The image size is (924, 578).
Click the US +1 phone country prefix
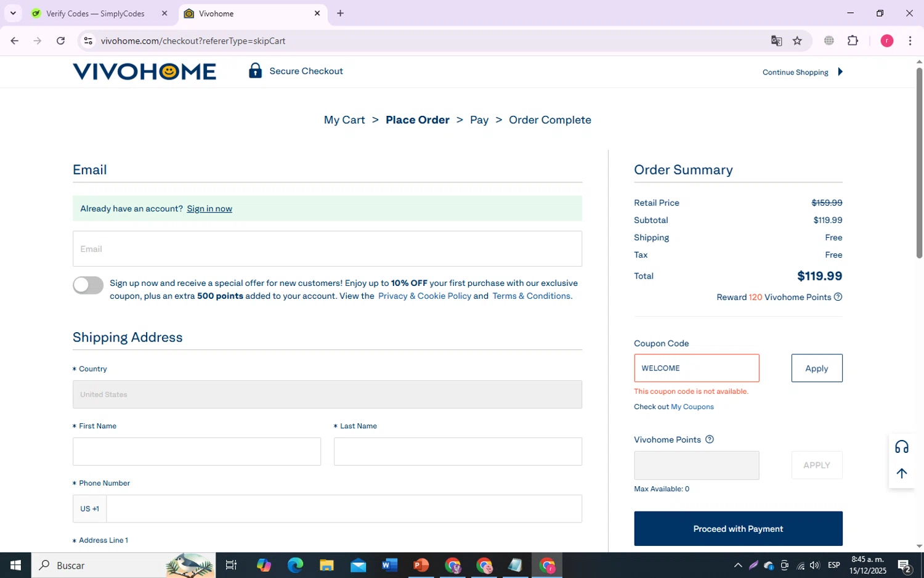[x=89, y=509]
